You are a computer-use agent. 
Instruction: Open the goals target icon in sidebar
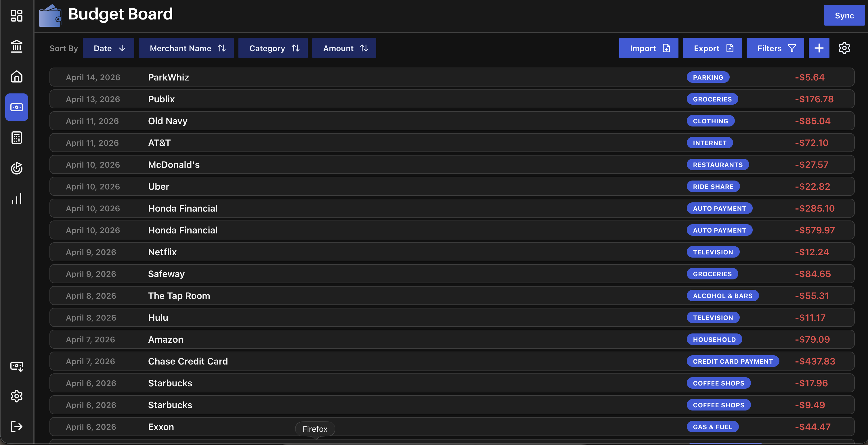[16, 168]
